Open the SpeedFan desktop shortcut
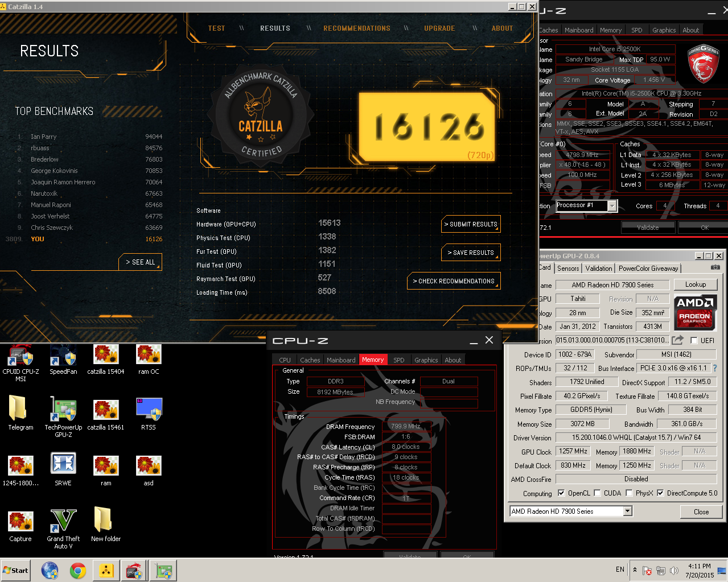The height and width of the screenshot is (582, 728). 63,360
